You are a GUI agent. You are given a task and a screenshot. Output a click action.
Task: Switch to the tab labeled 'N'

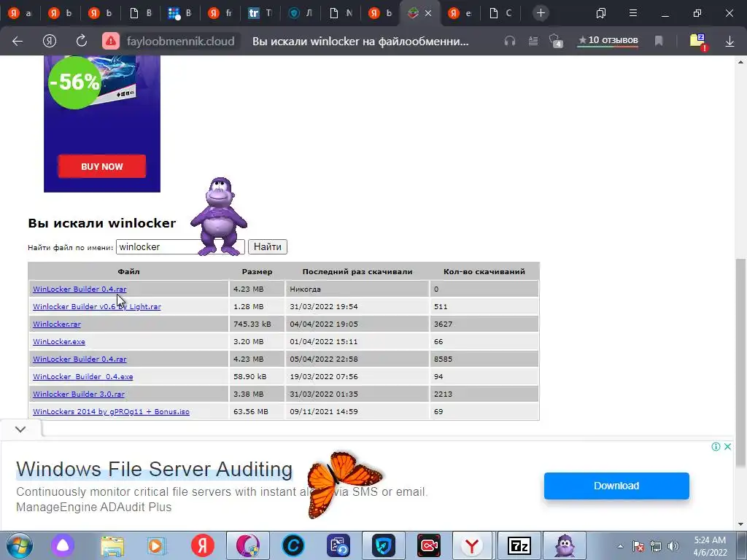(340, 13)
